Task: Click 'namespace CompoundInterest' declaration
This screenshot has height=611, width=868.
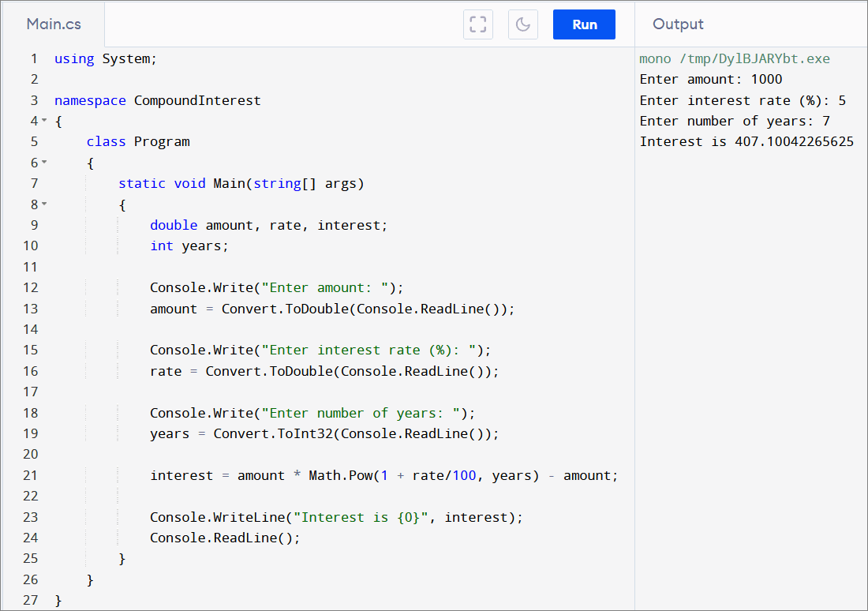Action: (x=157, y=100)
